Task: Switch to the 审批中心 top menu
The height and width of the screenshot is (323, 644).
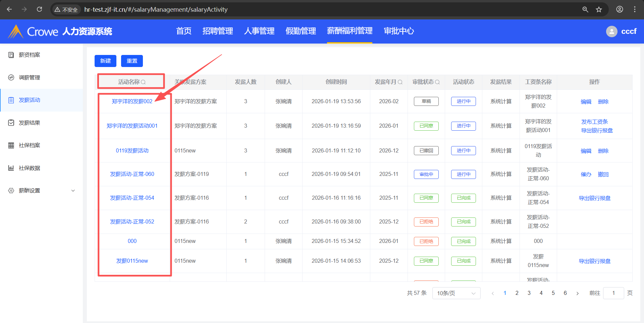Action: pos(398,31)
